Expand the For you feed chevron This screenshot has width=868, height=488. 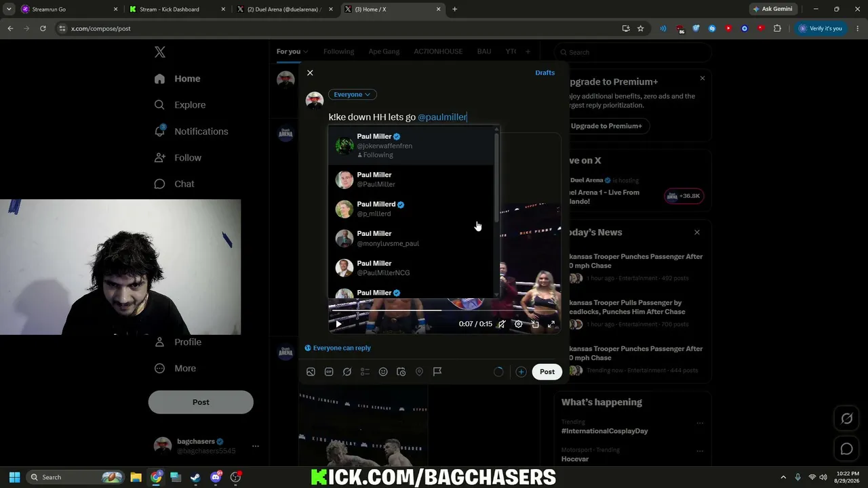(x=305, y=52)
